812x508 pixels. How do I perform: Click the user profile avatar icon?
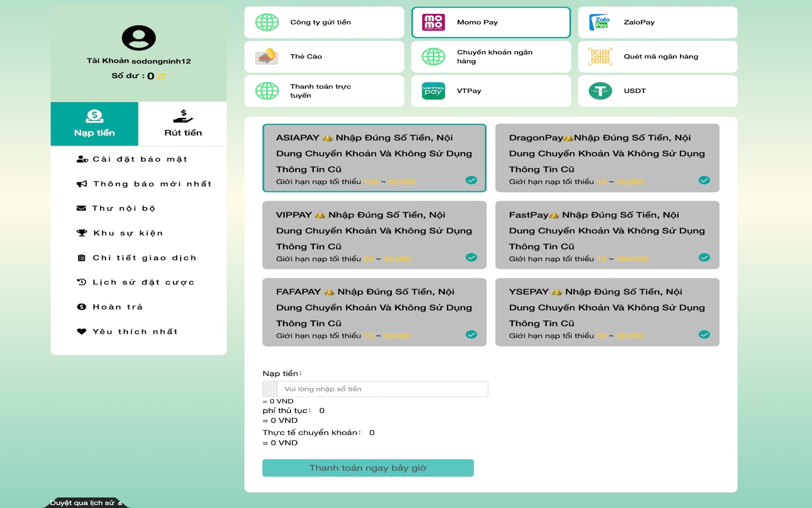(139, 38)
